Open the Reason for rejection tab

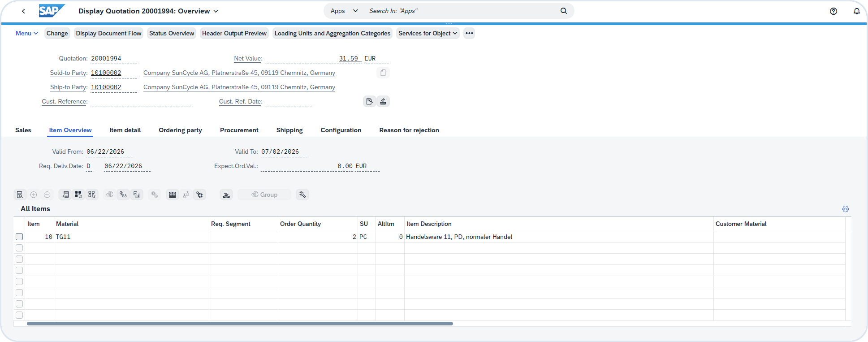pyautogui.click(x=409, y=130)
